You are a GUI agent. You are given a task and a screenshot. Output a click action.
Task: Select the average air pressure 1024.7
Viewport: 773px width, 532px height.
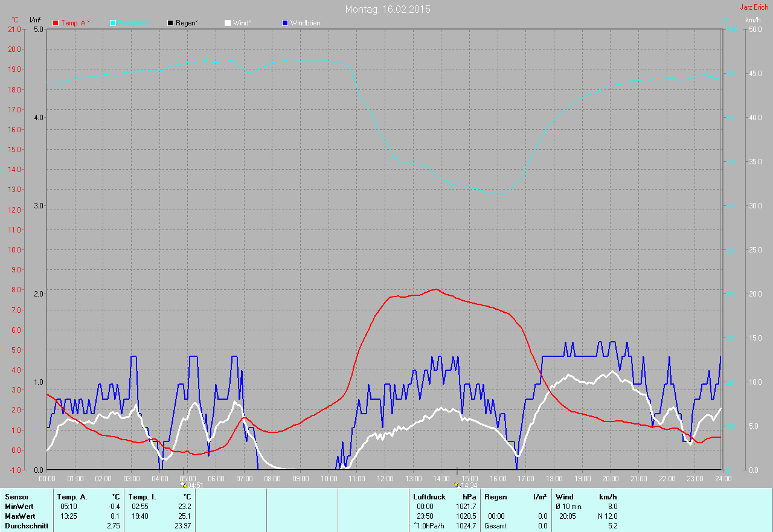pyautogui.click(x=466, y=526)
